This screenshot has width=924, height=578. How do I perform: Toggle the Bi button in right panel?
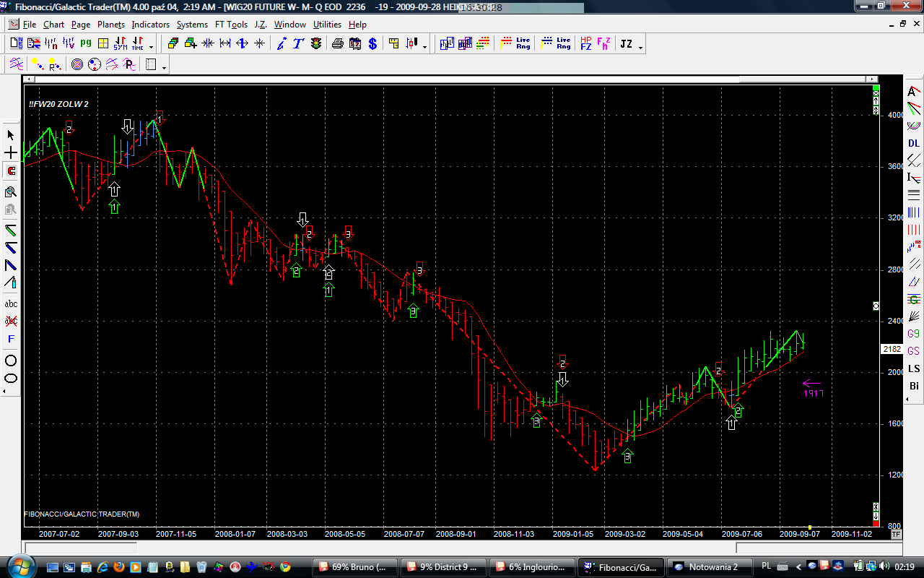coord(914,386)
